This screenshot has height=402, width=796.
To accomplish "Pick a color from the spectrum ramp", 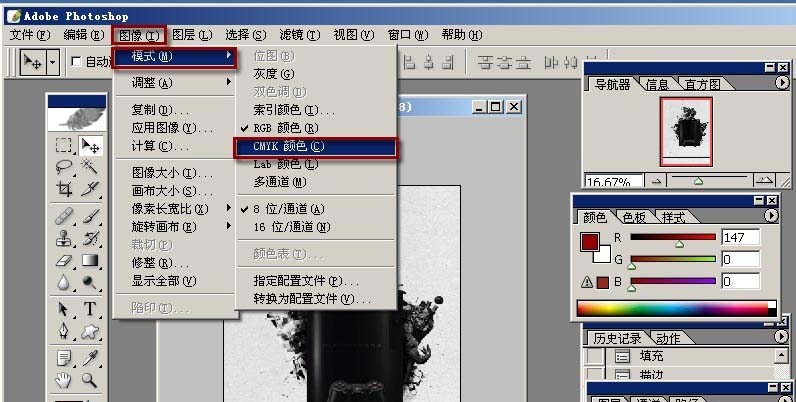I will click(677, 309).
